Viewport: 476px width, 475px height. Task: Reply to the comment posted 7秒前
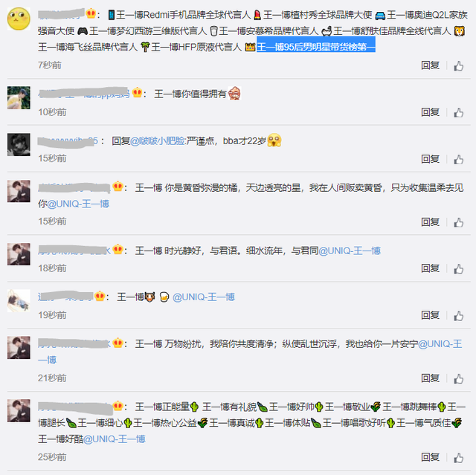tap(430, 65)
